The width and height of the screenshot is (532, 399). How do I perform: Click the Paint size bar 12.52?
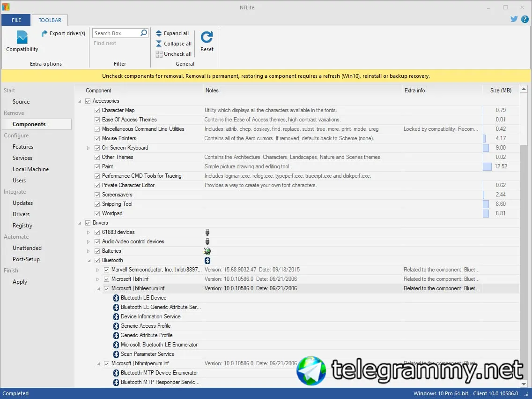click(487, 166)
